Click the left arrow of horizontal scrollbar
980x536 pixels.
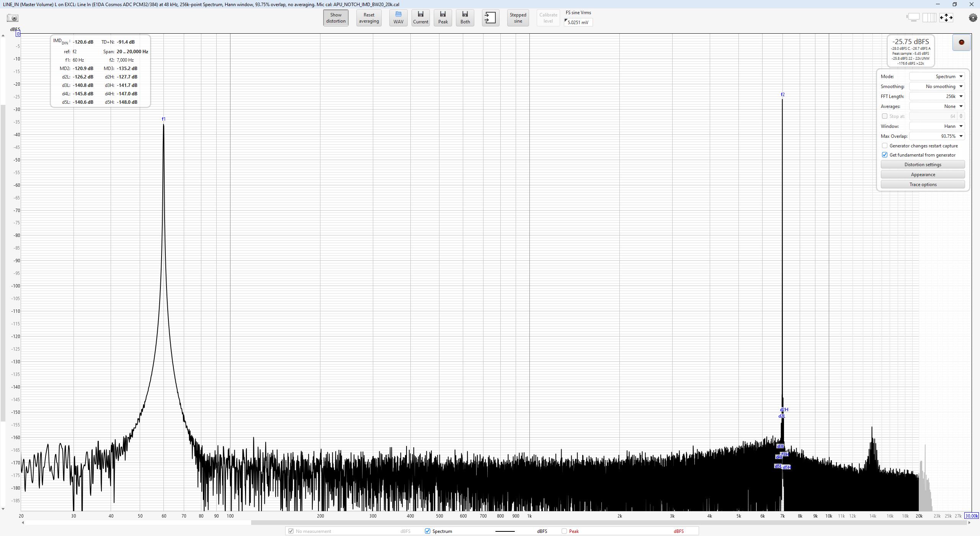click(23, 523)
